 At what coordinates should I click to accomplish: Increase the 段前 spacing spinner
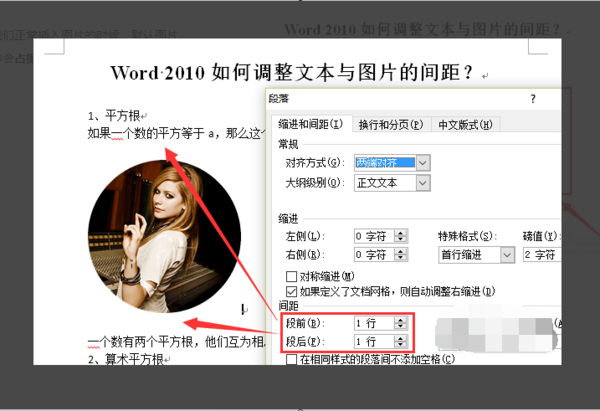(x=400, y=320)
